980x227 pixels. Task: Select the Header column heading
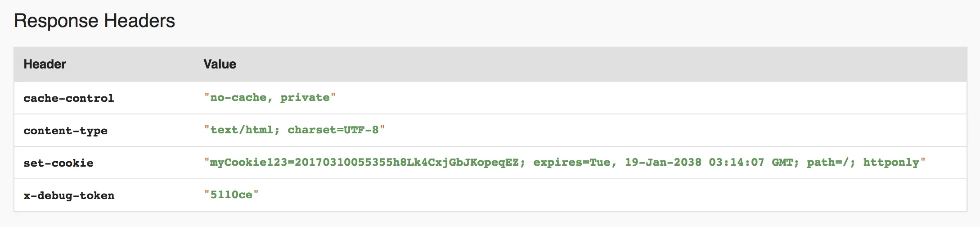(45, 64)
